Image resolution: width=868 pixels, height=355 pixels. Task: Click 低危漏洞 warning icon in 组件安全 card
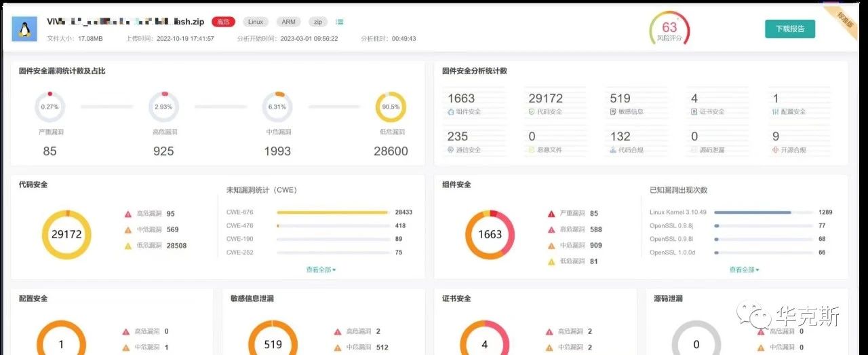coord(551,261)
